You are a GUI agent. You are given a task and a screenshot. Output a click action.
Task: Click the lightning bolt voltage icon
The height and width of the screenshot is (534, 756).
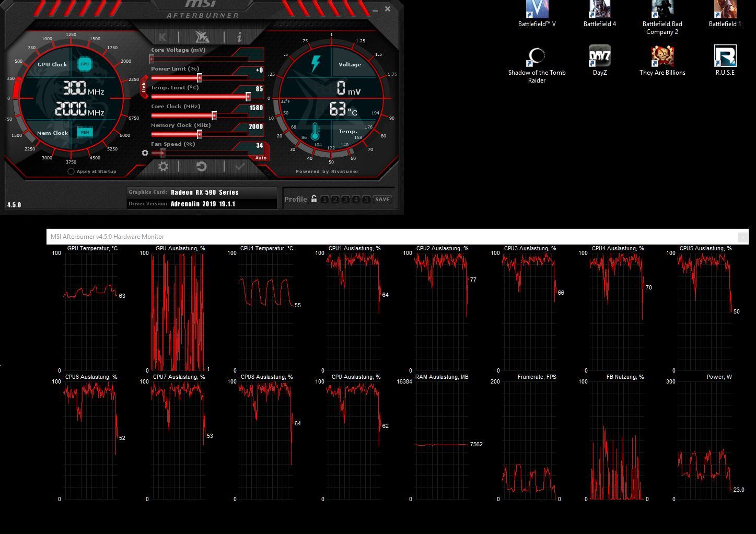click(316, 63)
